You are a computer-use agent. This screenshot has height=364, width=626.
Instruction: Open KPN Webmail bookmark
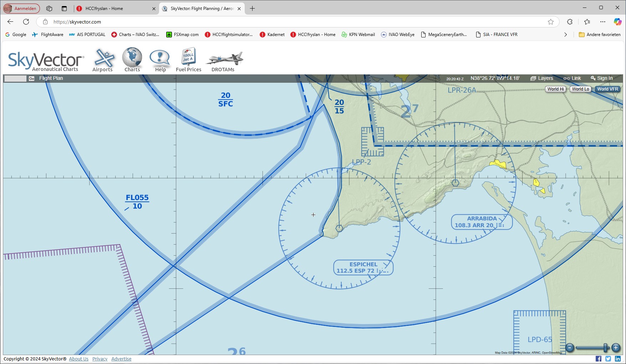358,35
